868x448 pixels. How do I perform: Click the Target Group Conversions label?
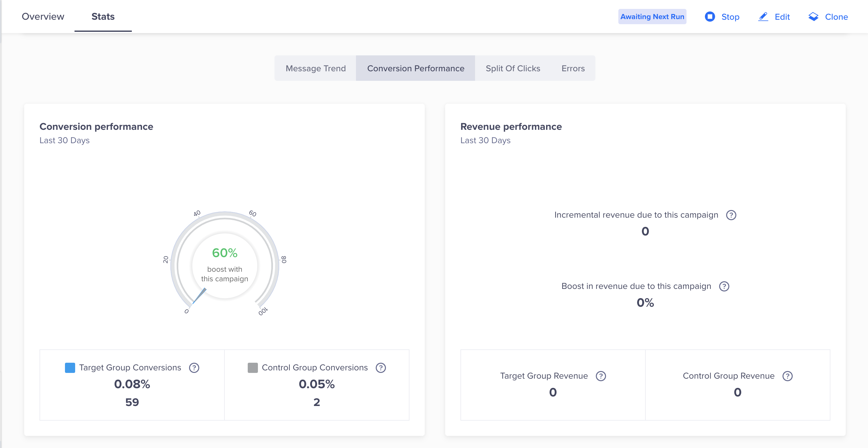[130, 367]
